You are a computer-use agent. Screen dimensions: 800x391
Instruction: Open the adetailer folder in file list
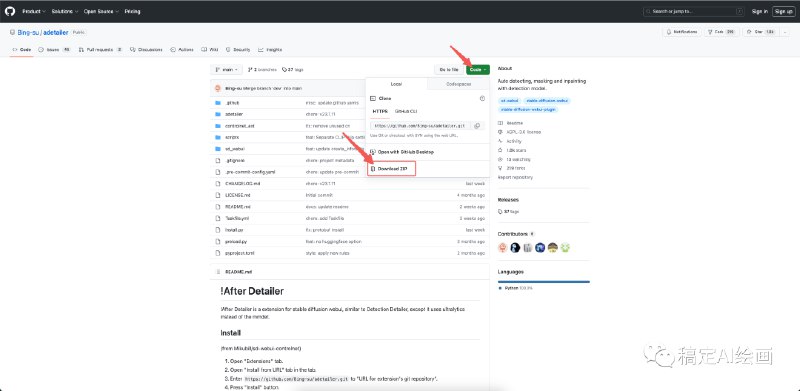[234, 114]
